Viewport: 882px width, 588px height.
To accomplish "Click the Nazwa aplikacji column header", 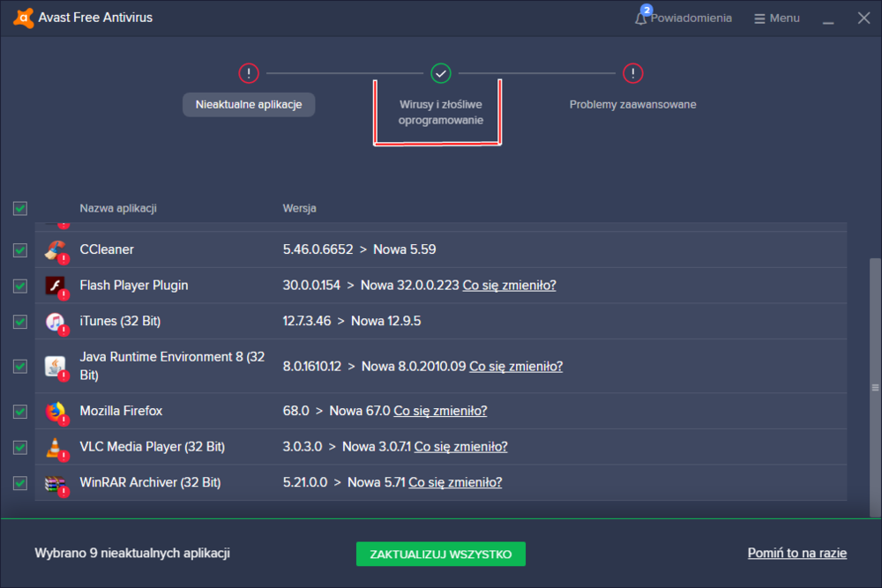I will 118,209.
